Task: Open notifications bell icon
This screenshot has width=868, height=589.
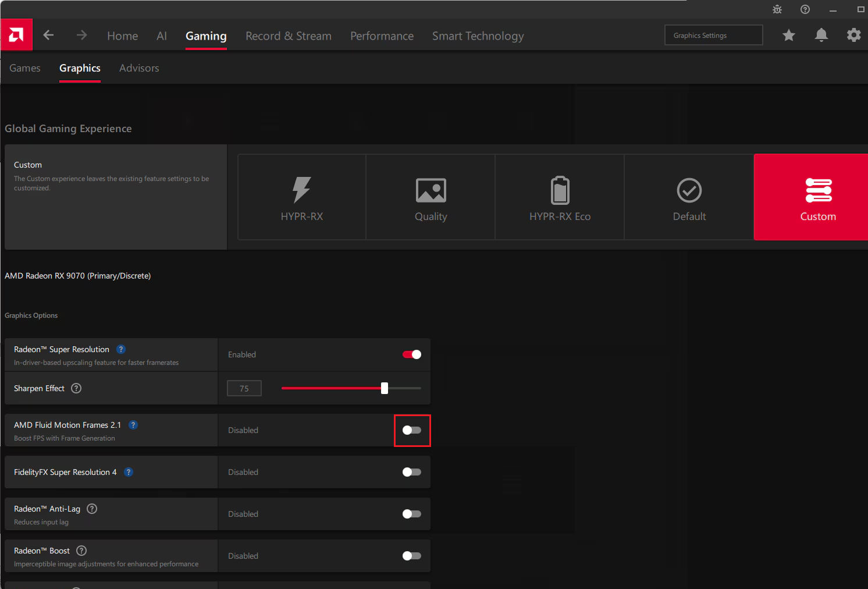Action: (821, 36)
